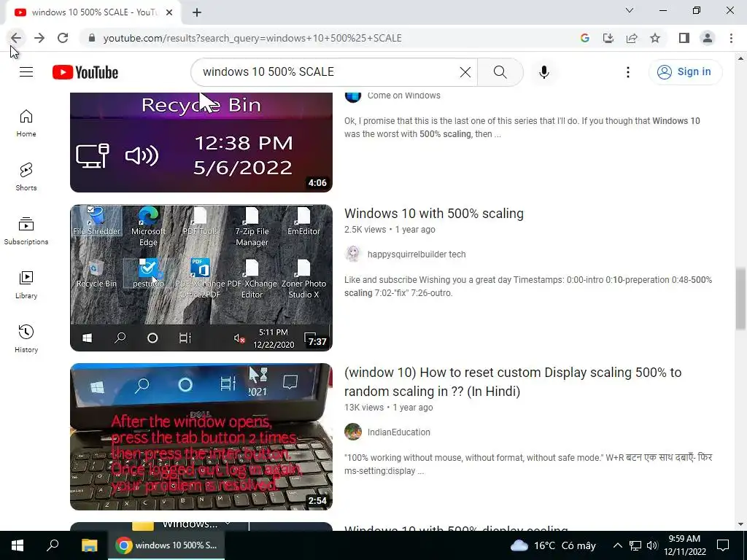Search with your voice microphone
This screenshot has width=747, height=560.
click(543, 72)
